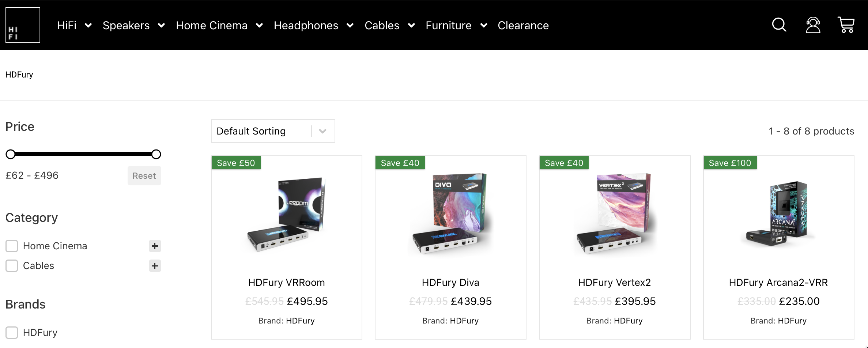Screen dimensions: 868x348
Task: Open the search icon in header
Action: 779,25
